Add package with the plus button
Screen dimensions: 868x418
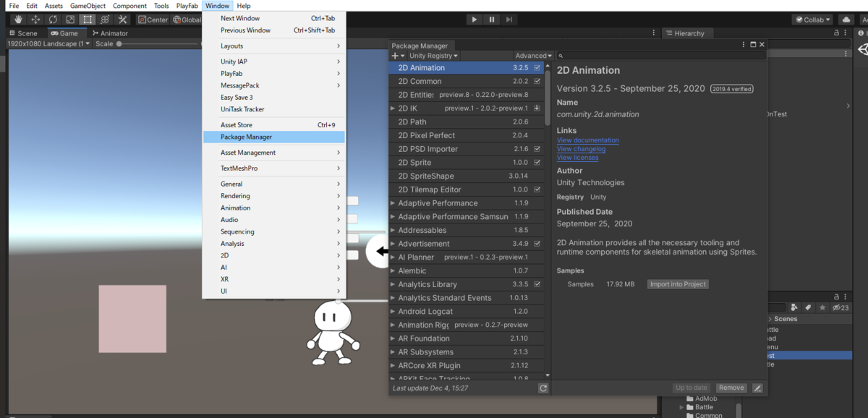pos(396,56)
